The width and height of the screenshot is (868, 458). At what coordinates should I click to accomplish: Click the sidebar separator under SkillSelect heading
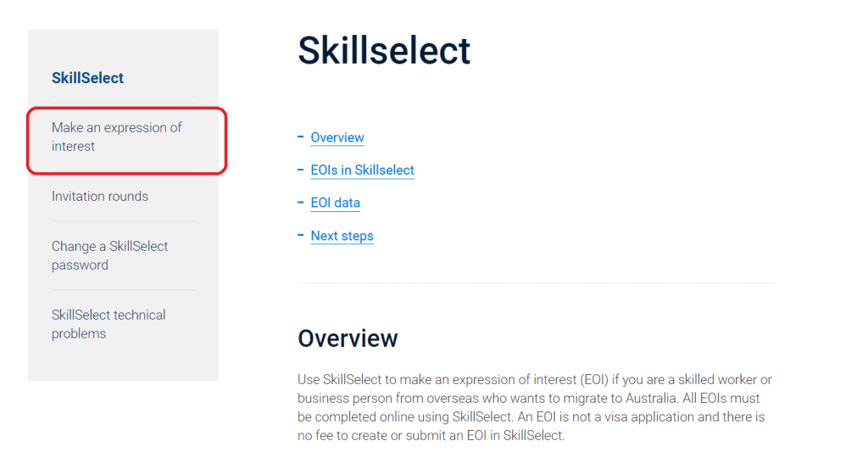(x=123, y=105)
